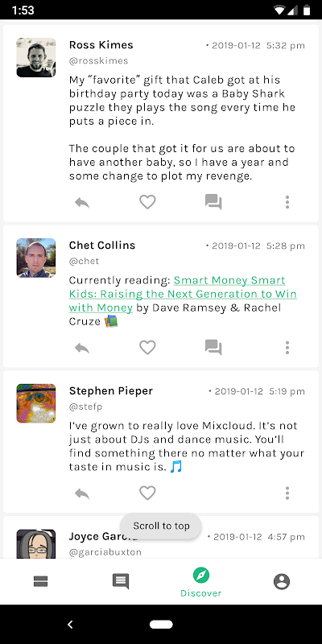Reply to Chet Collins' post
The height and width of the screenshot is (644, 322).
tap(82, 348)
